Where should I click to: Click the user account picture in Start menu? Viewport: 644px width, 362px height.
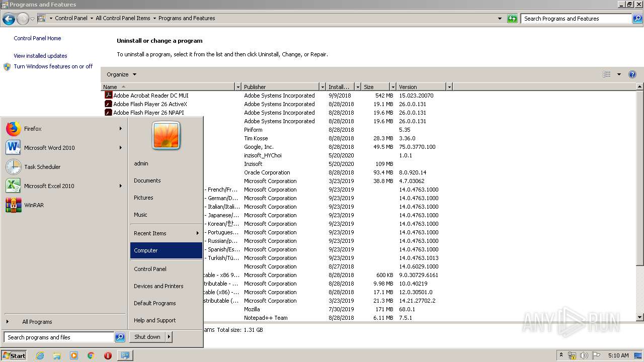pos(166,136)
